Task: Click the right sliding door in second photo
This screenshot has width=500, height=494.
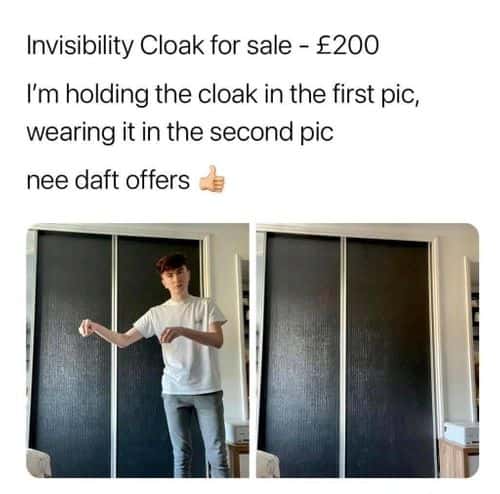Action: pos(388,357)
